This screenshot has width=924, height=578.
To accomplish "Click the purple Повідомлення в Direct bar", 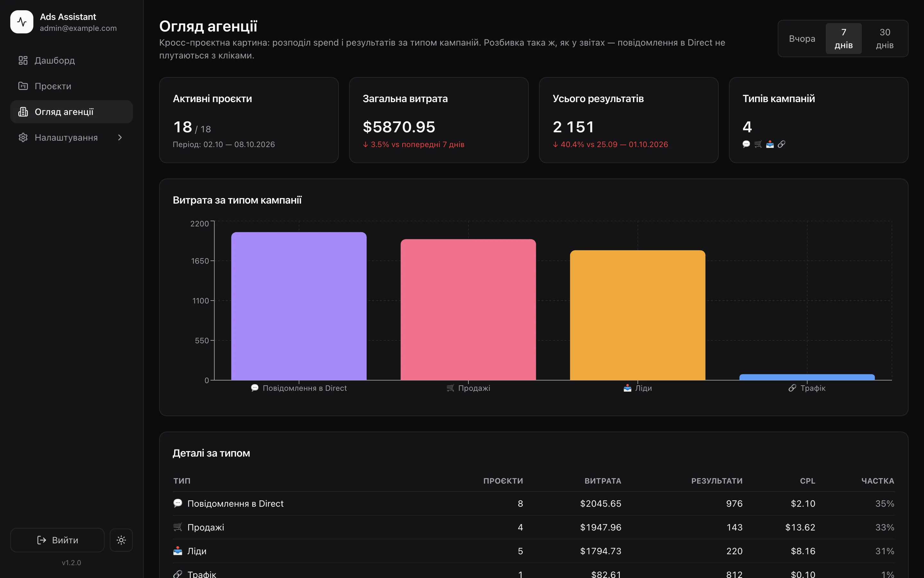I will tap(299, 306).
